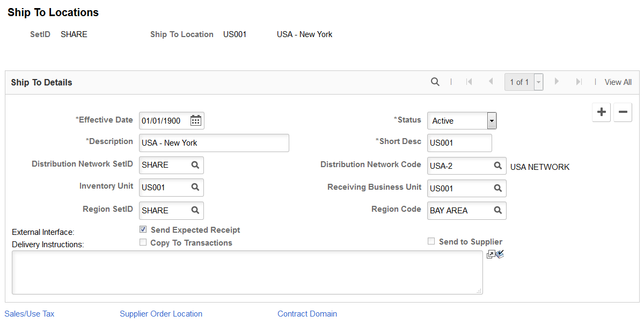Open the Sales/Use Tax link
This screenshot has height=323, width=644.
[x=30, y=314]
